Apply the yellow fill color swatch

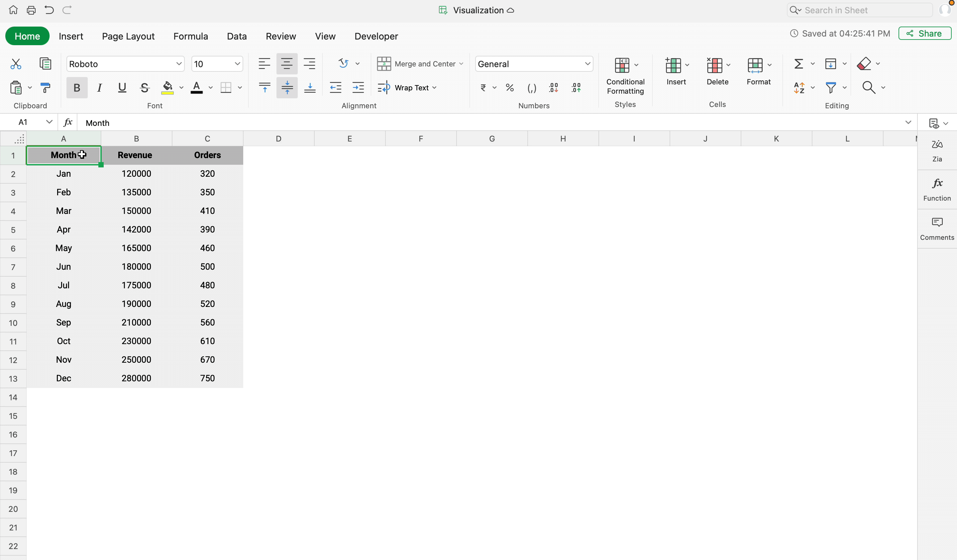point(167,88)
